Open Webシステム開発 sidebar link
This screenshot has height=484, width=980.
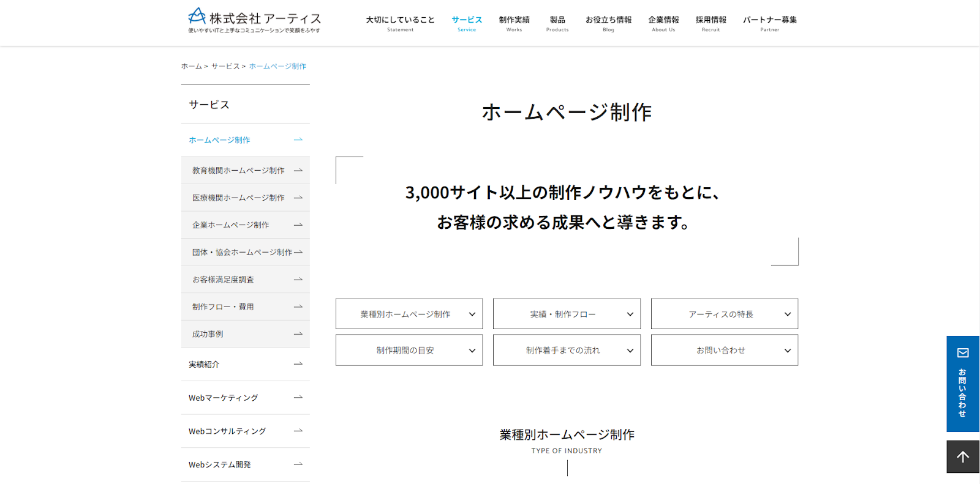(246, 464)
